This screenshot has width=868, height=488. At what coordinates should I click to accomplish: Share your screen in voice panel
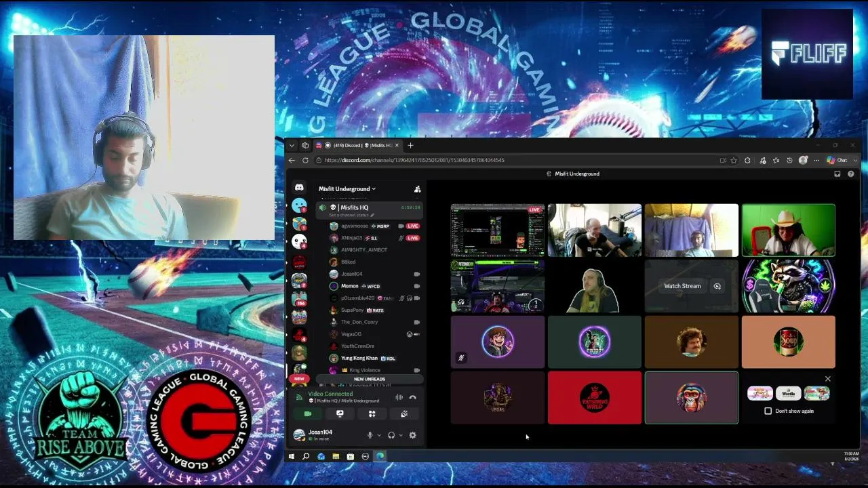coord(340,413)
